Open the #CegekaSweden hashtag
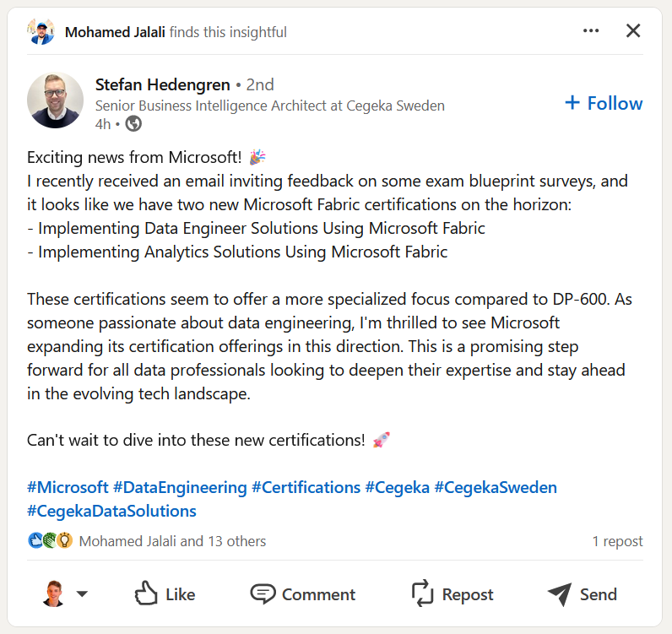672x634 pixels. point(496,487)
